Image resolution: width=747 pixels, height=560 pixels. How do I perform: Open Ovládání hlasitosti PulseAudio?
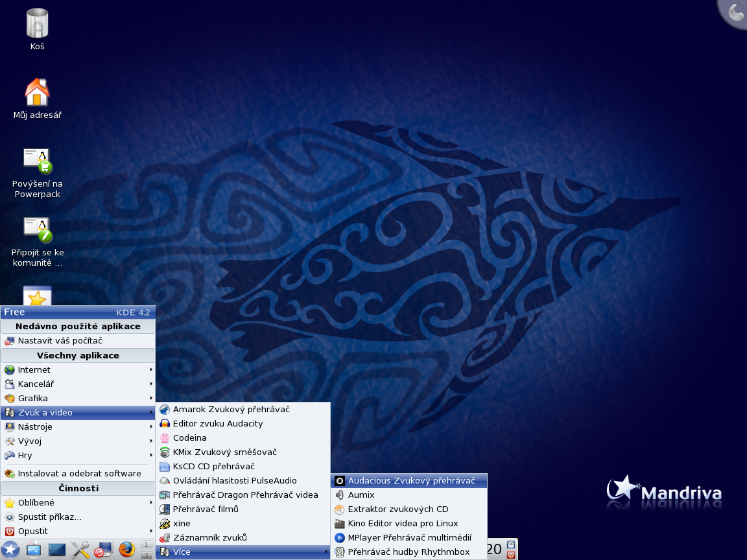[x=243, y=481]
